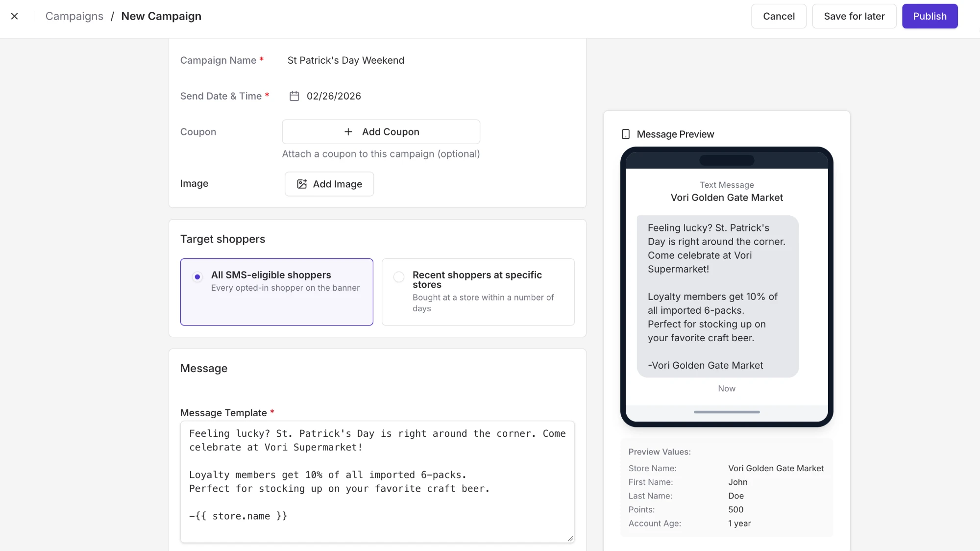Viewport: 980px width, 551px height.
Task: Click 'Every opted-in shopper on the banner' description
Action: coord(285,288)
